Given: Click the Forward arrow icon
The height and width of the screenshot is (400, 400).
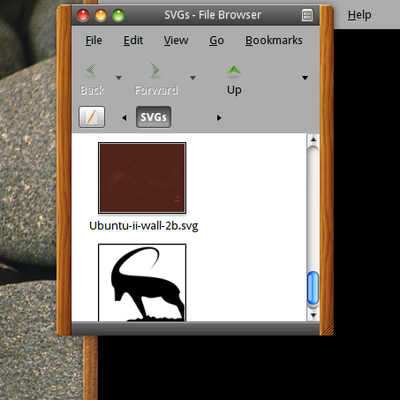Looking at the screenshot, I should click(x=155, y=71).
